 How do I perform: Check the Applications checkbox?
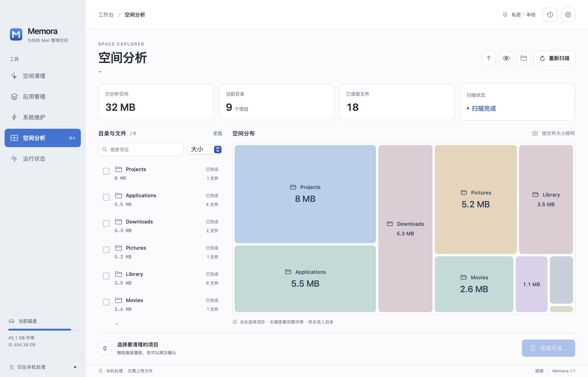(x=106, y=197)
